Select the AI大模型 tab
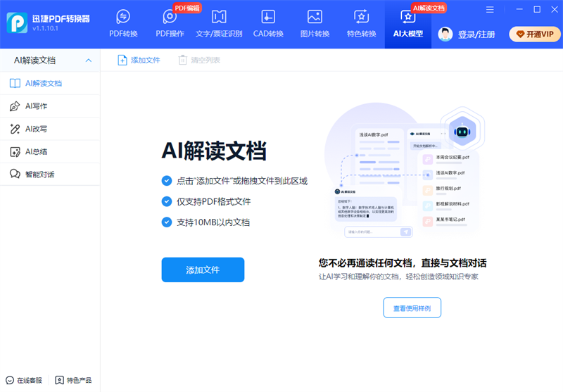 pyautogui.click(x=408, y=24)
